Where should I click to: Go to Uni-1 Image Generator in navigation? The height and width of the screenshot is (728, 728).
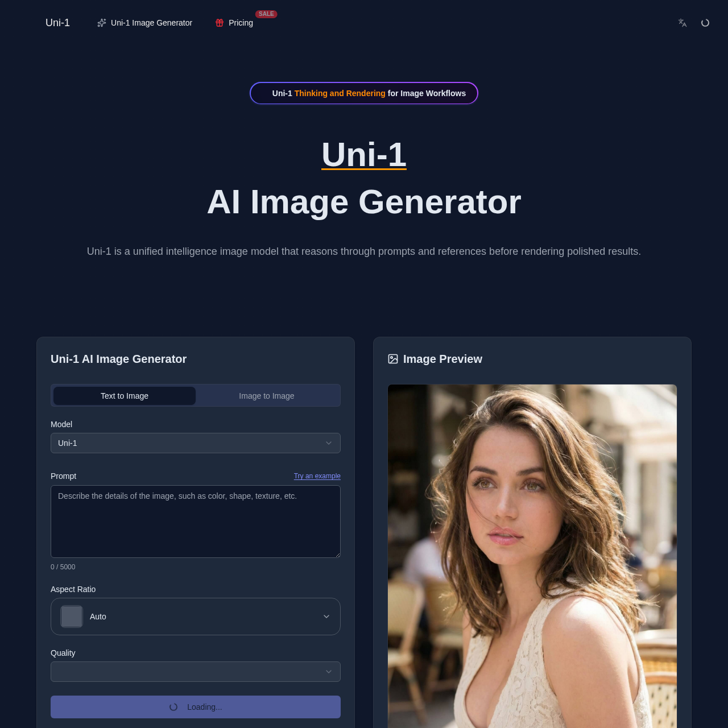[151, 23]
